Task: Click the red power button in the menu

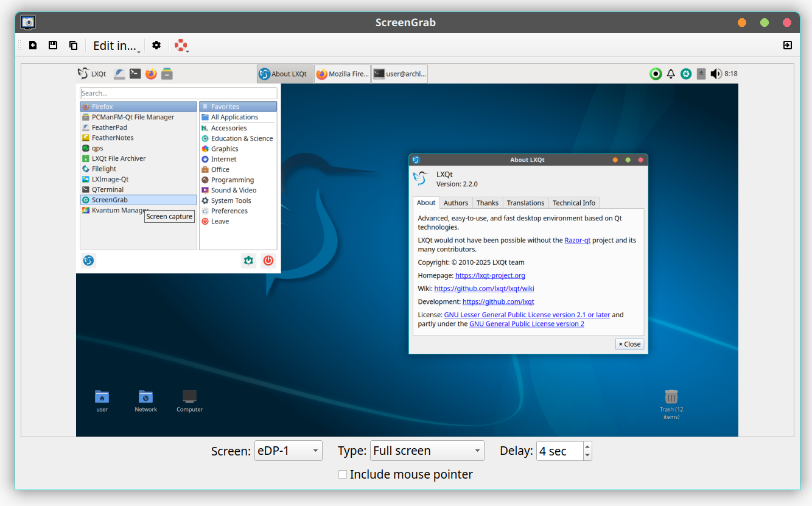Action: pos(268,261)
